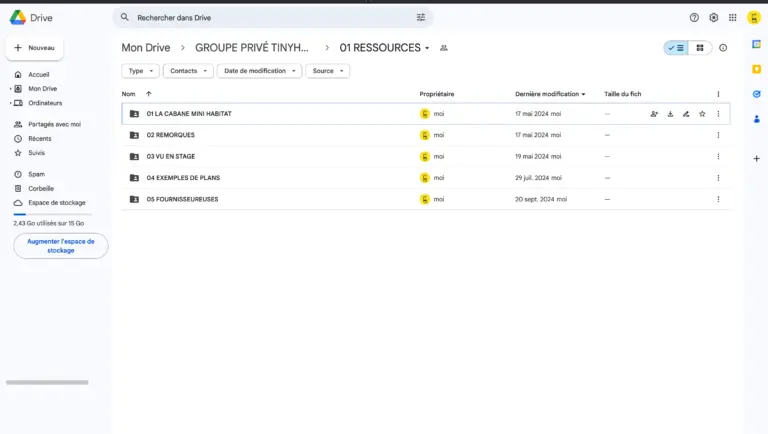Open advanced search filter options icon
768x434 pixels.
(421, 17)
